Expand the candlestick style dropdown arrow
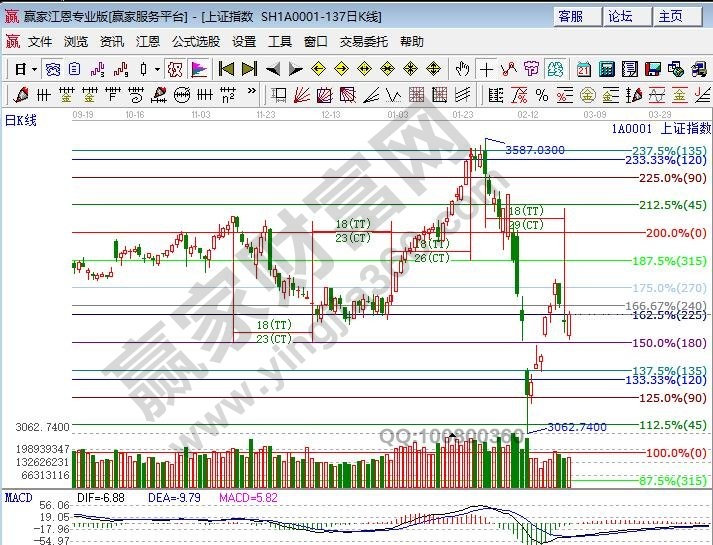The height and width of the screenshot is (545, 713). tap(156, 69)
